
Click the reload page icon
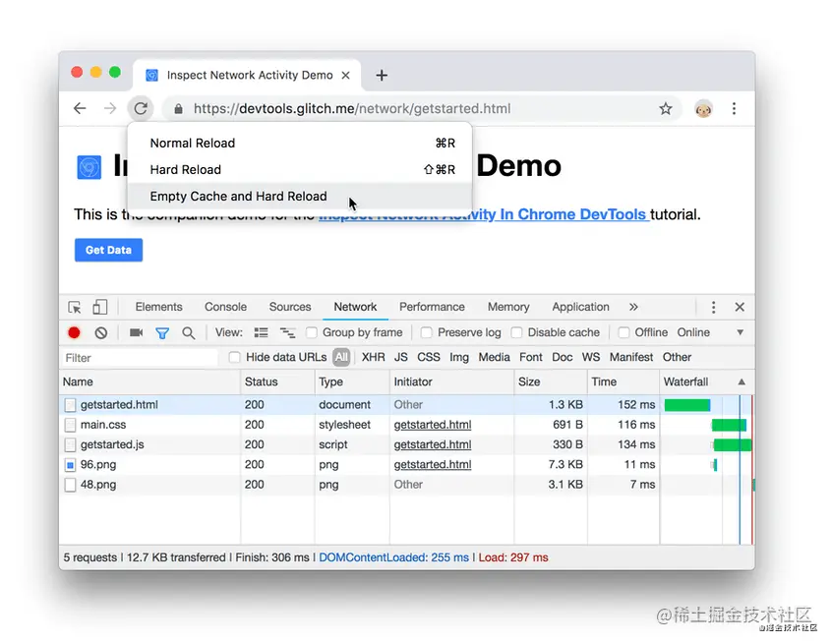click(x=141, y=109)
